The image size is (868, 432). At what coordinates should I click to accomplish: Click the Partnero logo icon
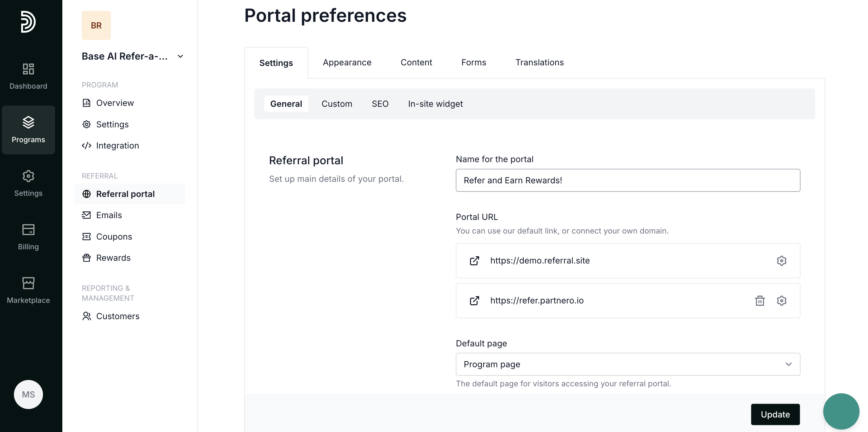[x=28, y=22]
